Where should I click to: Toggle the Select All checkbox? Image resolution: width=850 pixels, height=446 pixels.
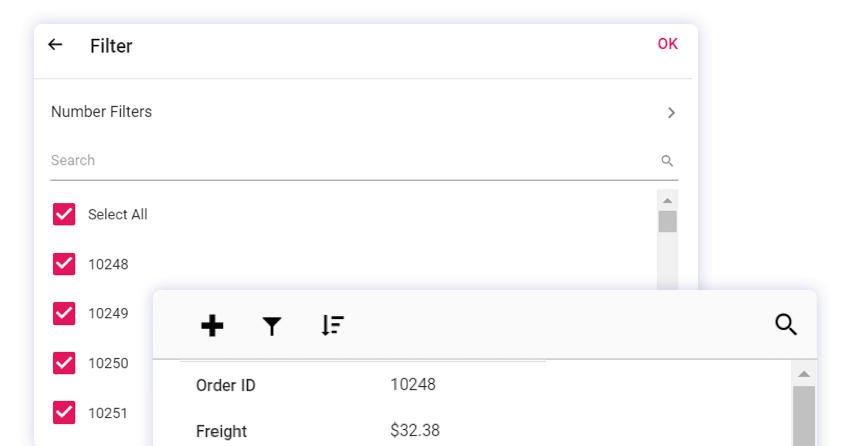click(x=64, y=214)
